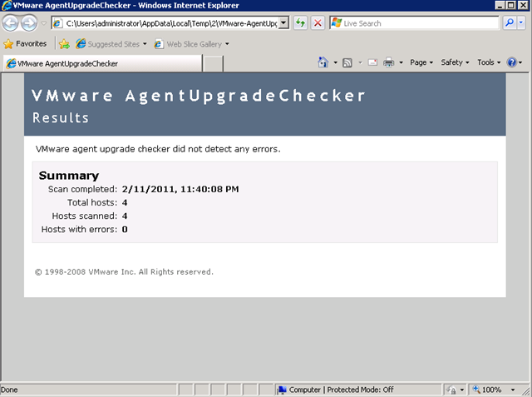Image resolution: width=532 pixels, height=397 pixels.
Task: Refresh the page with green arrows icon
Action: coord(300,23)
